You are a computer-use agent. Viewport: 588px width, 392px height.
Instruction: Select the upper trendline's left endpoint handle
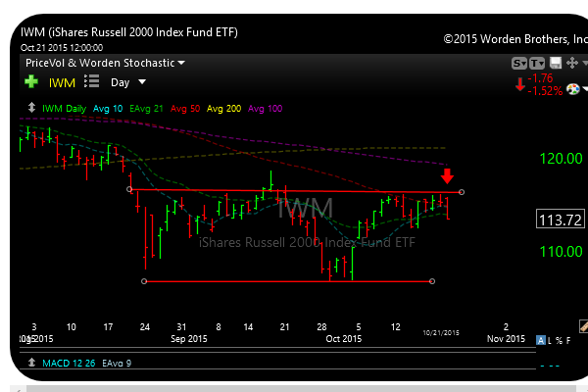click(129, 189)
